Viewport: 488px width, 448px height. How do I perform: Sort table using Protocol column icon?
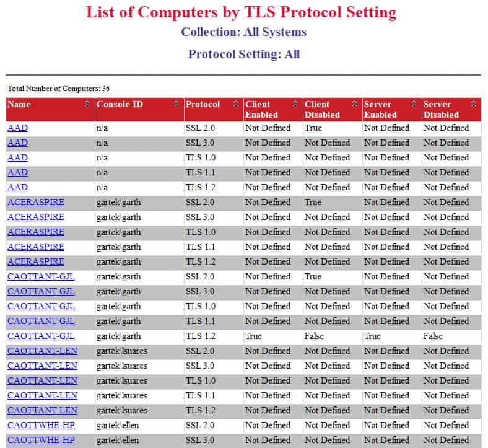pos(235,104)
